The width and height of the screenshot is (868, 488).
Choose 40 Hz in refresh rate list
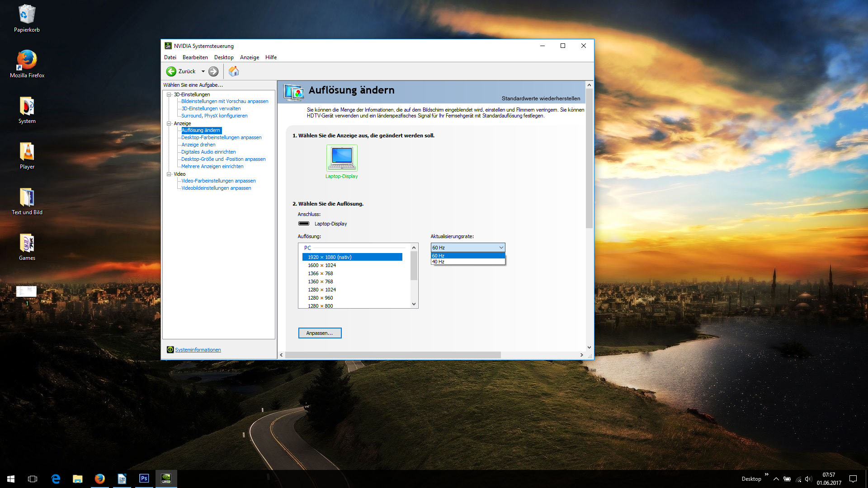pyautogui.click(x=467, y=262)
